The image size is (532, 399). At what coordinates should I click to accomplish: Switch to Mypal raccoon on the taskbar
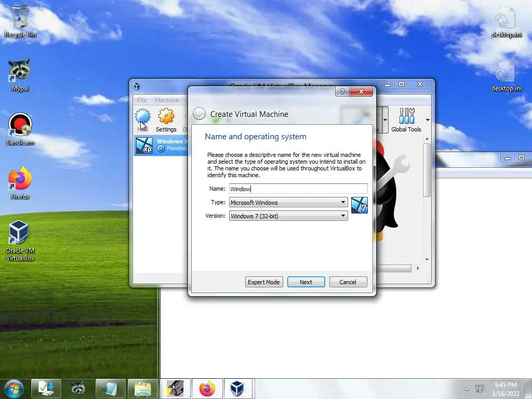click(x=78, y=389)
